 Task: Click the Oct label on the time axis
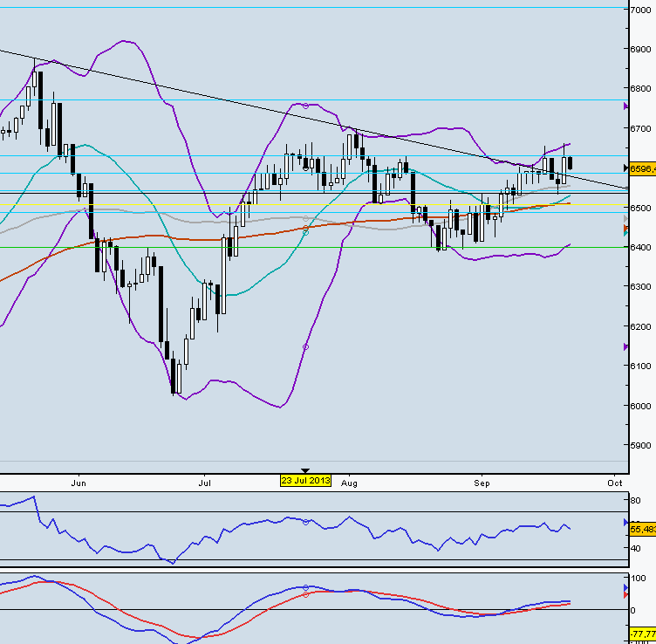point(615,483)
